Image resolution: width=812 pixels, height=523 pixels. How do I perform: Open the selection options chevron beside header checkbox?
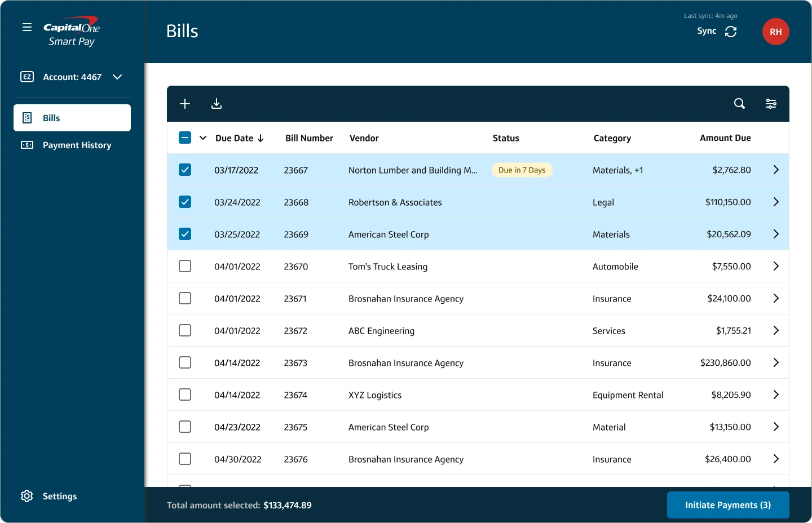203,138
